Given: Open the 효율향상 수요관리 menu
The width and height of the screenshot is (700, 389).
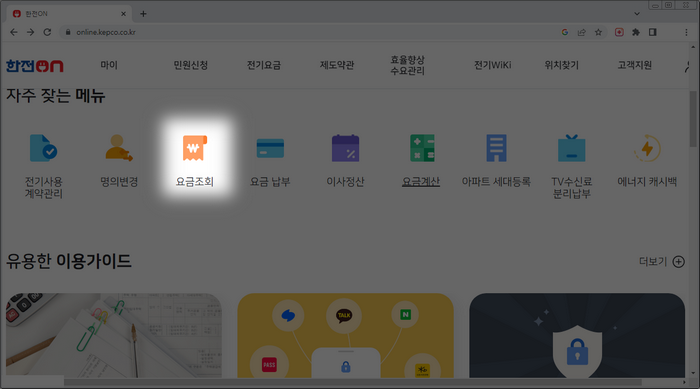Looking at the screenshot, I should 407,65.
